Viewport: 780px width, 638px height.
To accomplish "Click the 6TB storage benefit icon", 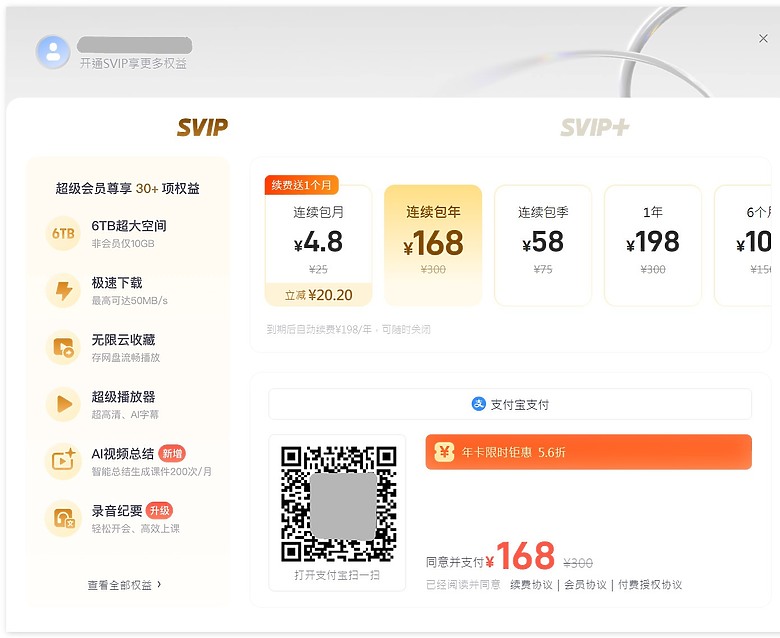I will 63,233.
